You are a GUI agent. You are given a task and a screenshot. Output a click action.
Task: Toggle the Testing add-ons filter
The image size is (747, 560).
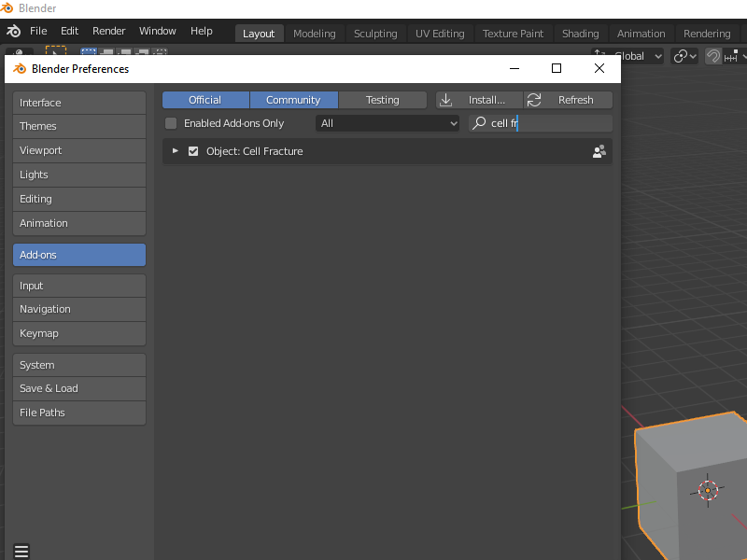coord(383,100)
